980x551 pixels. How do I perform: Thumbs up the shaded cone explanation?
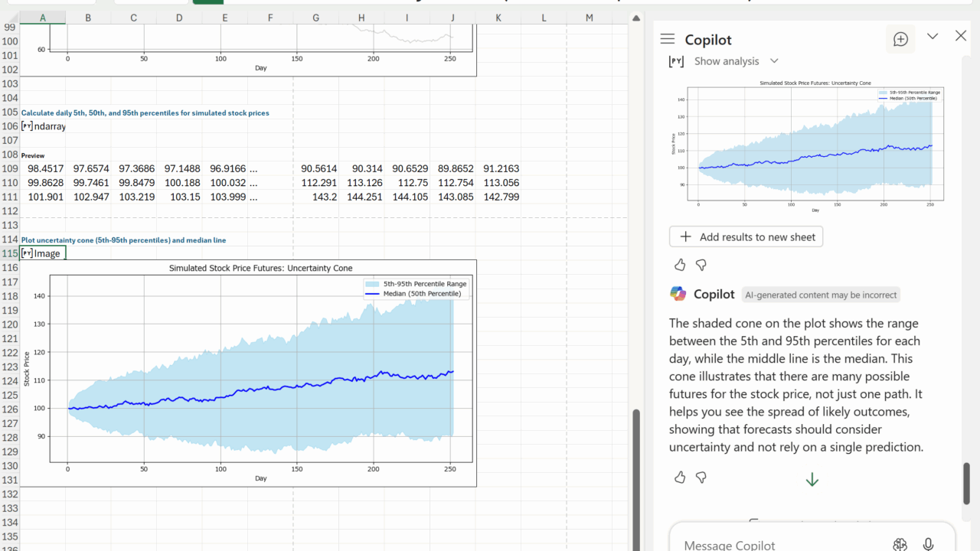coord(680,478)
